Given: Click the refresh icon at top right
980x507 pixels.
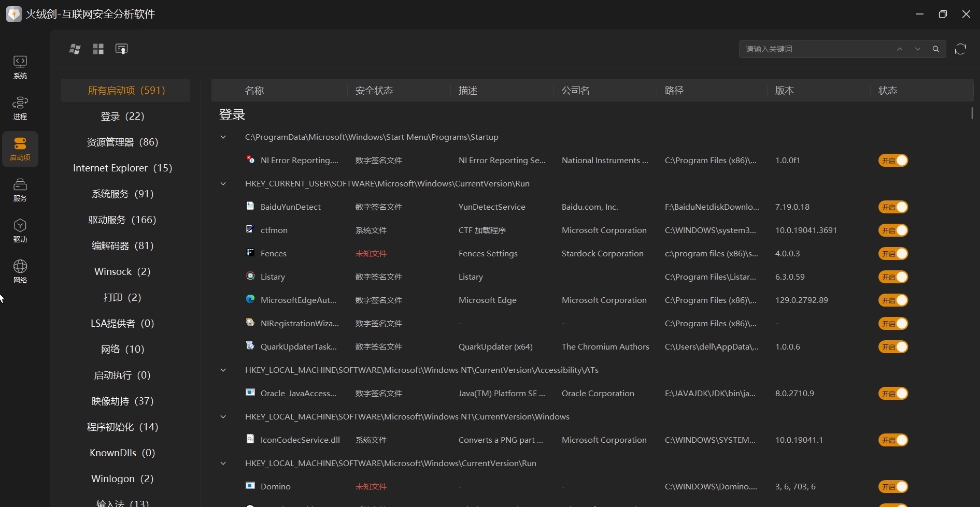Looking at the screenshot, I should (x=960, y=49).
